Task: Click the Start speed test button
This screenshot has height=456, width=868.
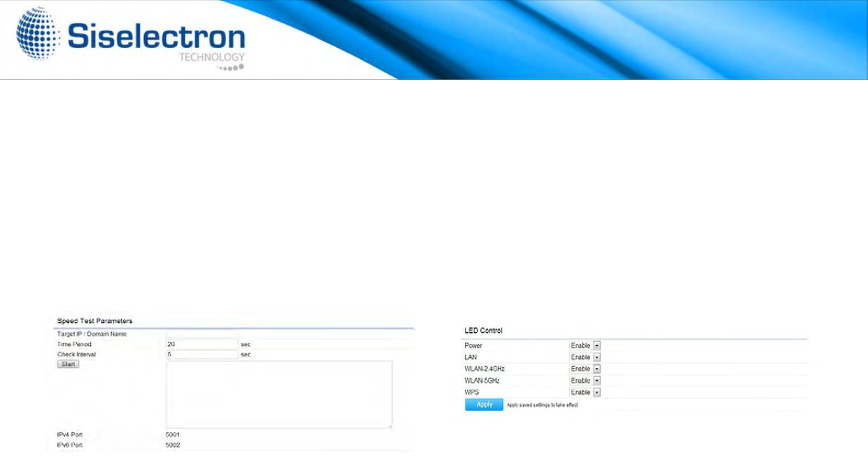Action: point(68,364)
